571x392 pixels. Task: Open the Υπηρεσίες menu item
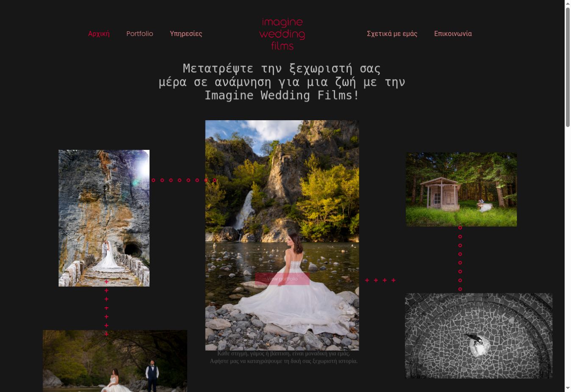coord(186,34)
